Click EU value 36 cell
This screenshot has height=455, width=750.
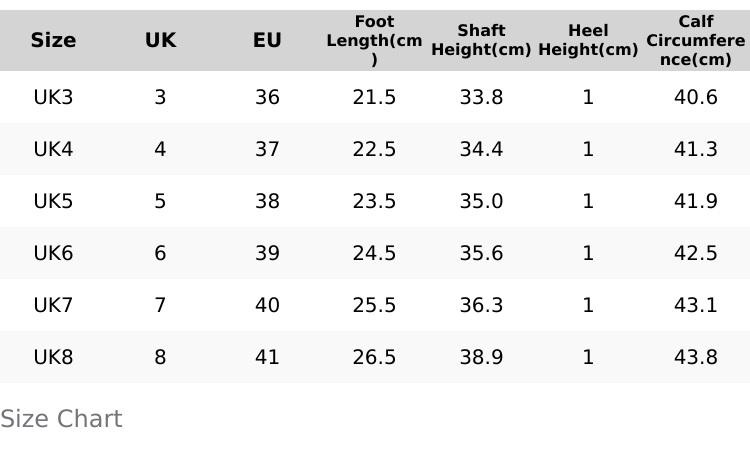coord(267,97)
